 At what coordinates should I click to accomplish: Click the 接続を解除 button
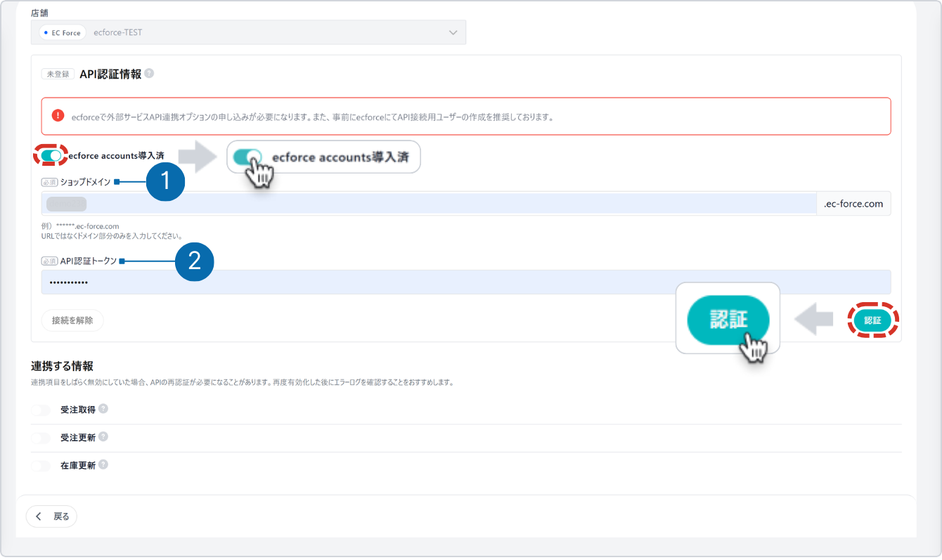tap(72, 320)
